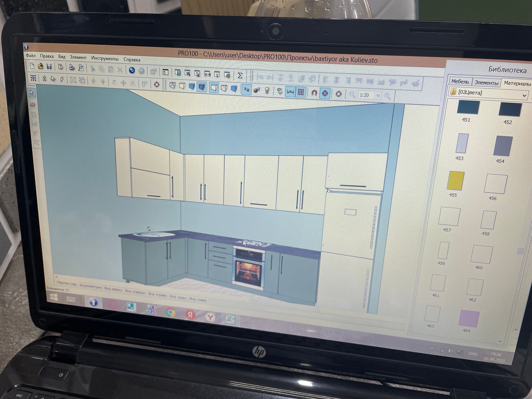Image resolution: width=532 pixels, height=399 pixels.
Task: Click the volume speaker tray icon
Action: [450, 351]
